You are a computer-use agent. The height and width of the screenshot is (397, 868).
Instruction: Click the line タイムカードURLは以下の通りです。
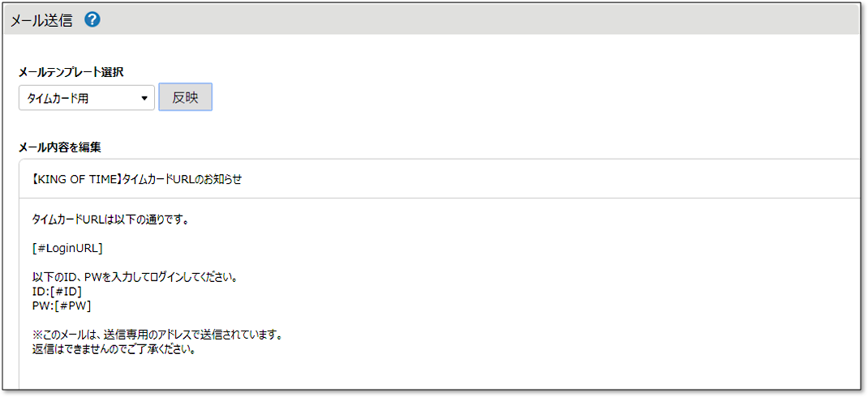(x=111, y=220)
